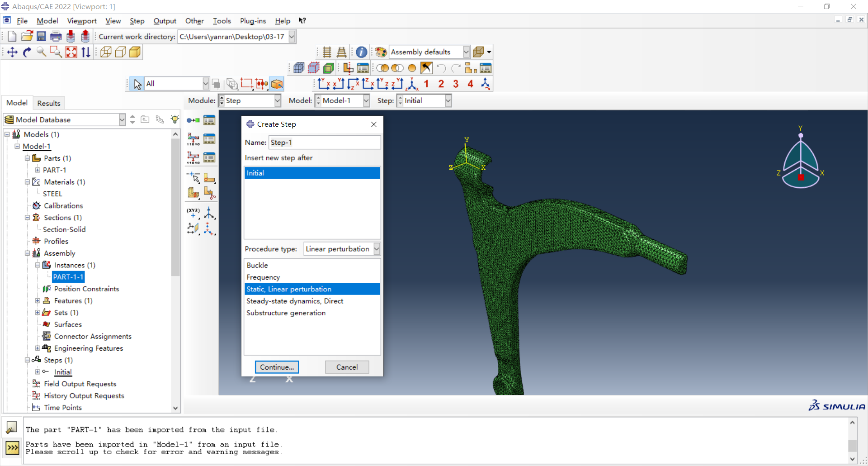This screenshot has height=466, width=868.
Task: Toggle the shaded render style
Action: click(135, 52)
